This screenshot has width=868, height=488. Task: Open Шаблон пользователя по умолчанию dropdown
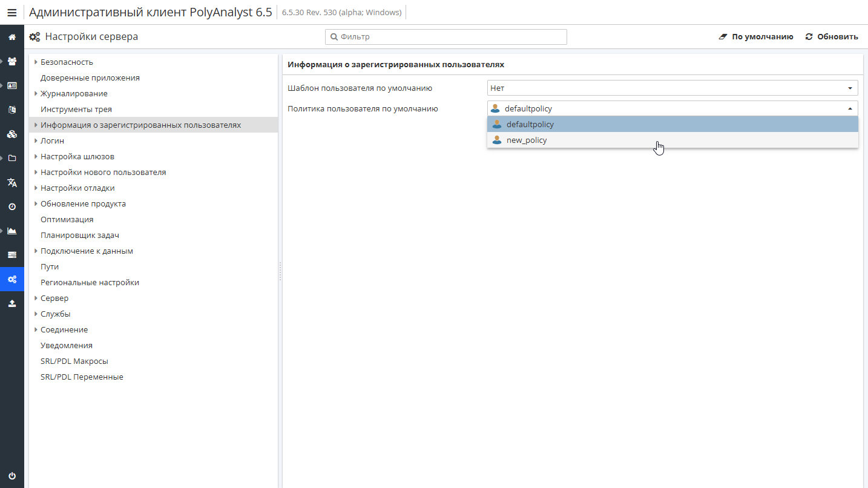click(672, 88)
